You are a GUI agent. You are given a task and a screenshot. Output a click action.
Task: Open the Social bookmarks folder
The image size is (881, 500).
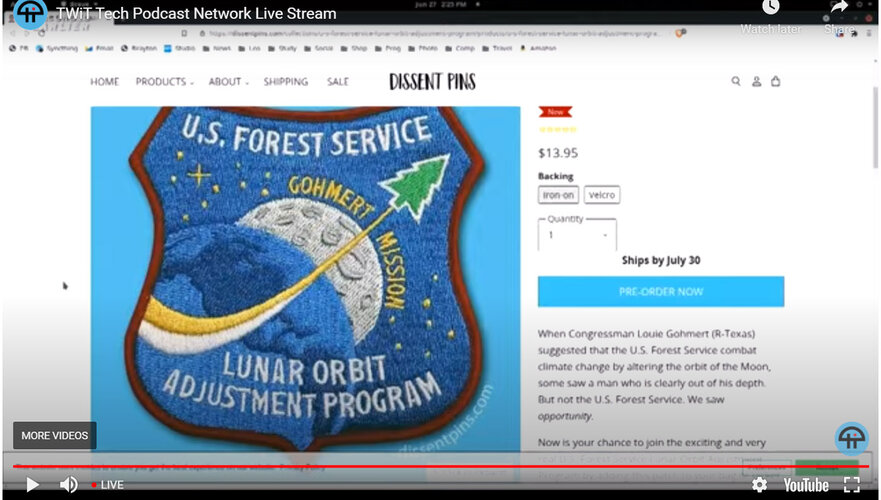[x=319, y=48]
